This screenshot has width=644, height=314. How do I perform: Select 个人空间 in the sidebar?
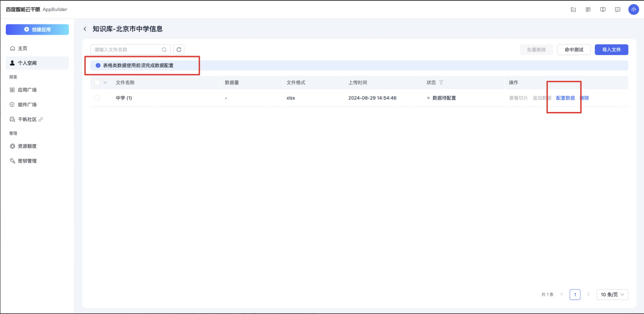(x=37, y=63)
